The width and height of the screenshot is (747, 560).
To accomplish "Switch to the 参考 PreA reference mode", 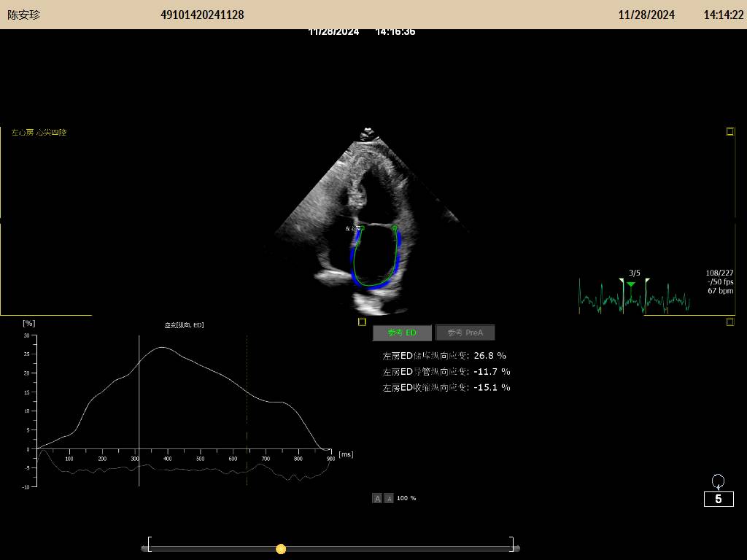I will 465,332.
